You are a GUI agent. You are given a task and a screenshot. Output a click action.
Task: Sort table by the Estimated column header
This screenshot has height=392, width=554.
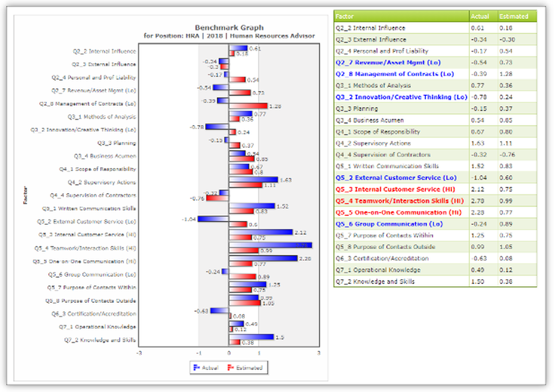(517, 16)
